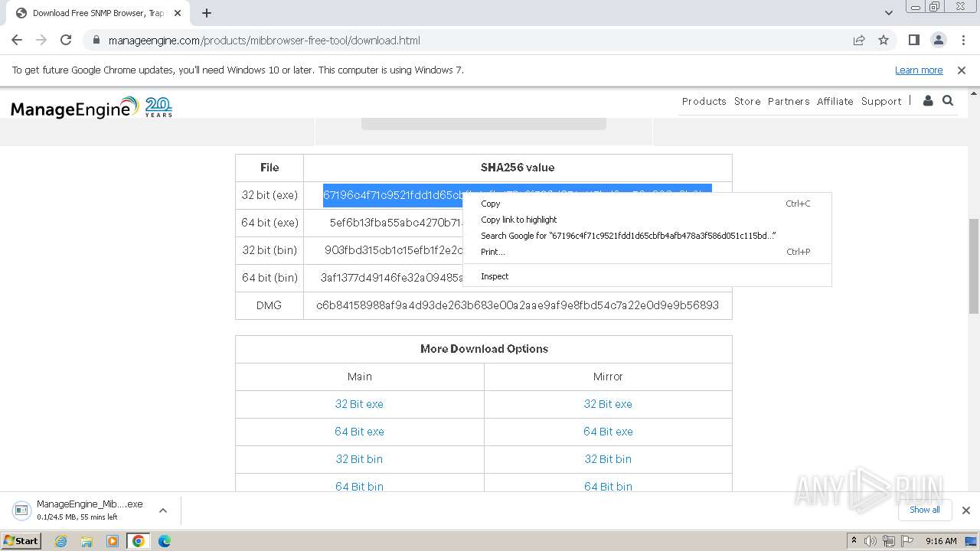Launch Internet Explorer from taskbar

[x=60, y=541]
